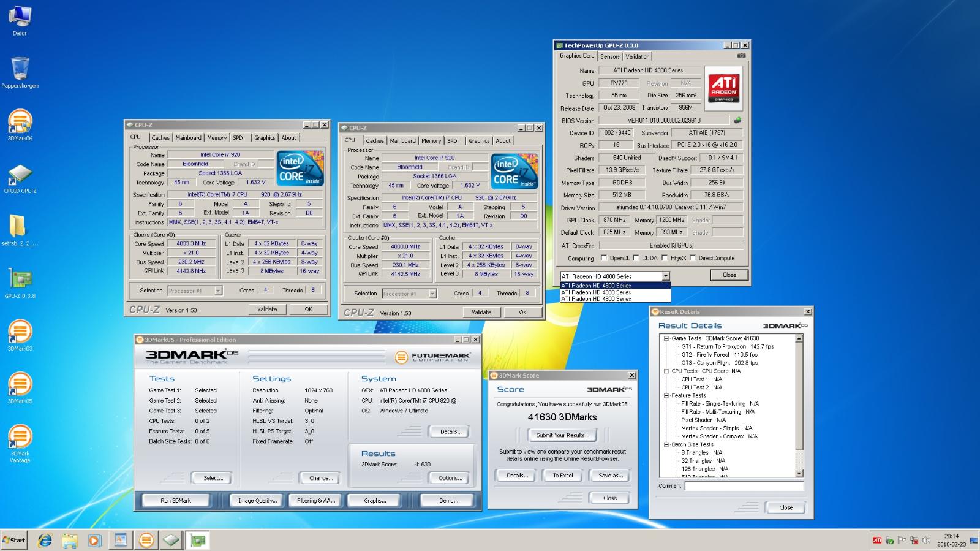Open Memory tab in left CPU-Z window
The width and height of the screenshot is (980, 551).
click(216, 138)
